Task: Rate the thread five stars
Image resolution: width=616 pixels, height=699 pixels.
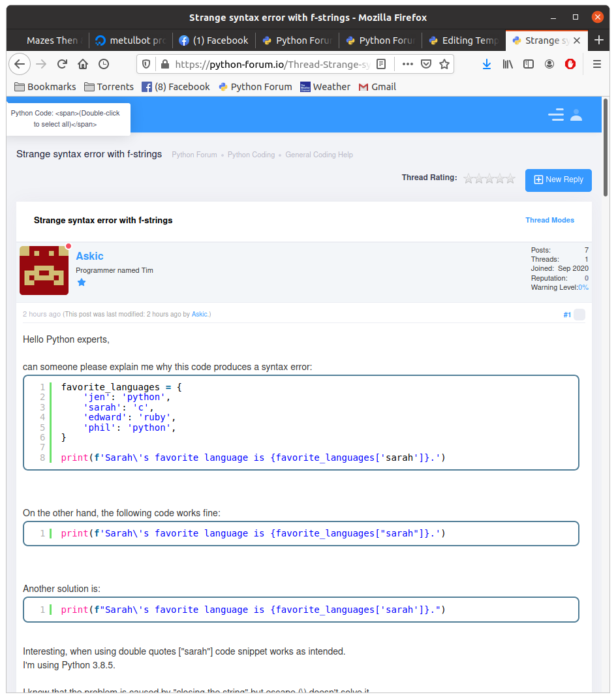Action: click(x=510, y=178)
